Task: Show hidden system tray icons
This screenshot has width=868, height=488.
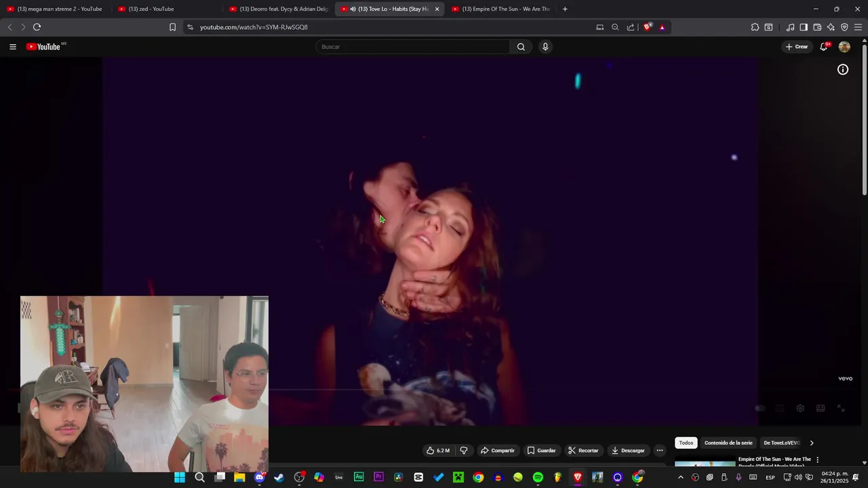Action: tap(681, 477)
